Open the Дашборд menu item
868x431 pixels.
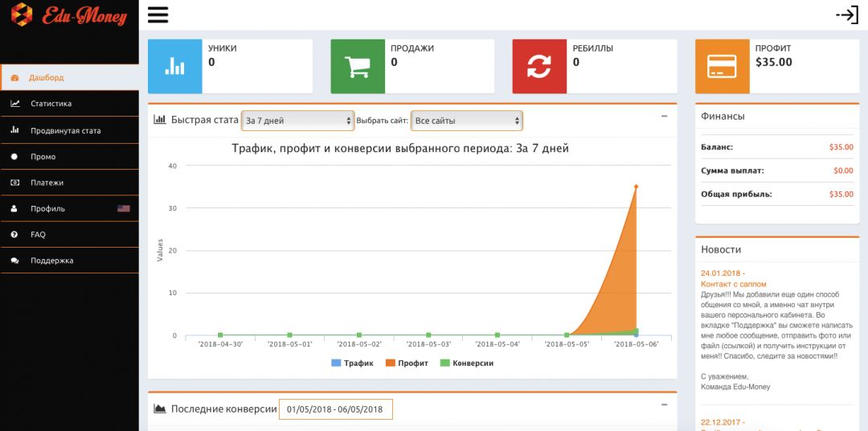tap(69, 77)
